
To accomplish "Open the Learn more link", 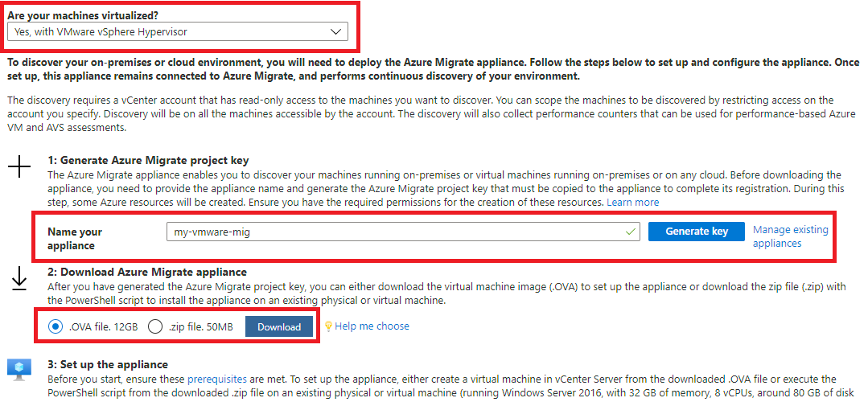I will (633, 203).
